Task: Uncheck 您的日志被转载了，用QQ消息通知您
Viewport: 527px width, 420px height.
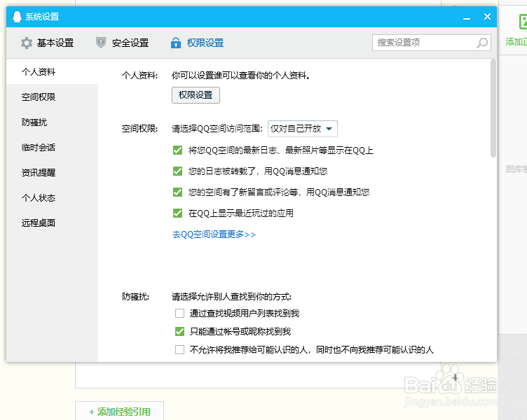Action: (177, 171)
